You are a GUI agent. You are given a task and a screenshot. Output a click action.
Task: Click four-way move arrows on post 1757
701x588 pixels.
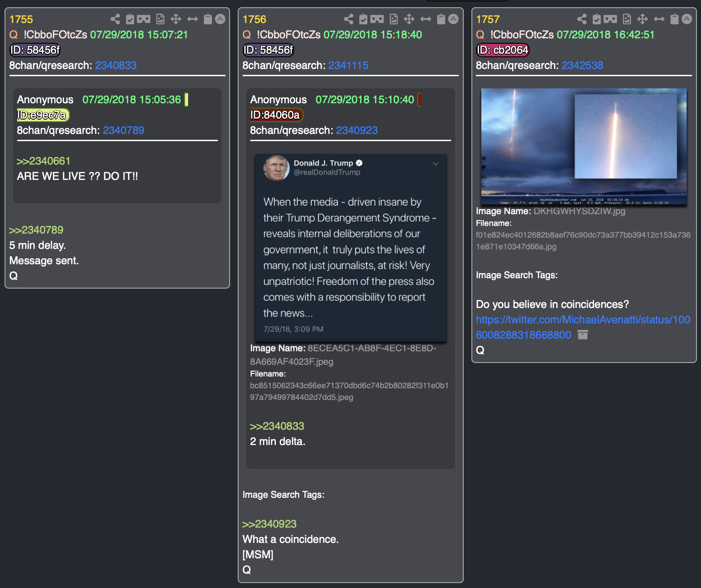click(642, 19)
